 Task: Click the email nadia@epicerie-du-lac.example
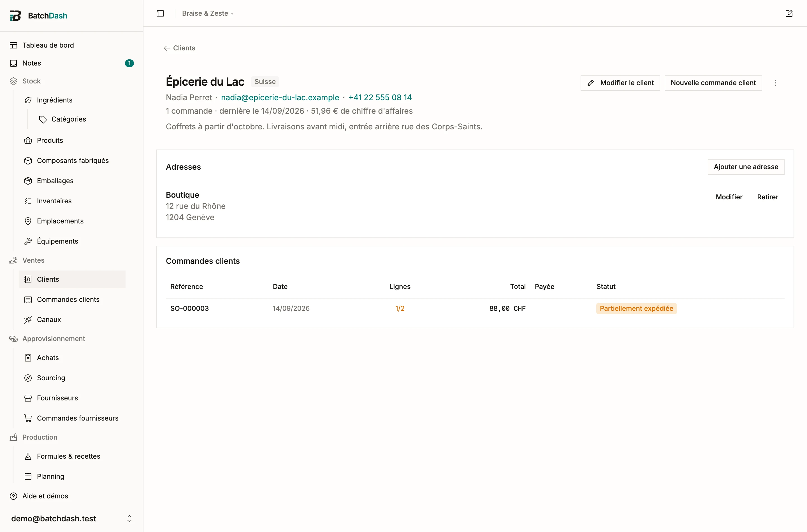[x=280, y=98]
